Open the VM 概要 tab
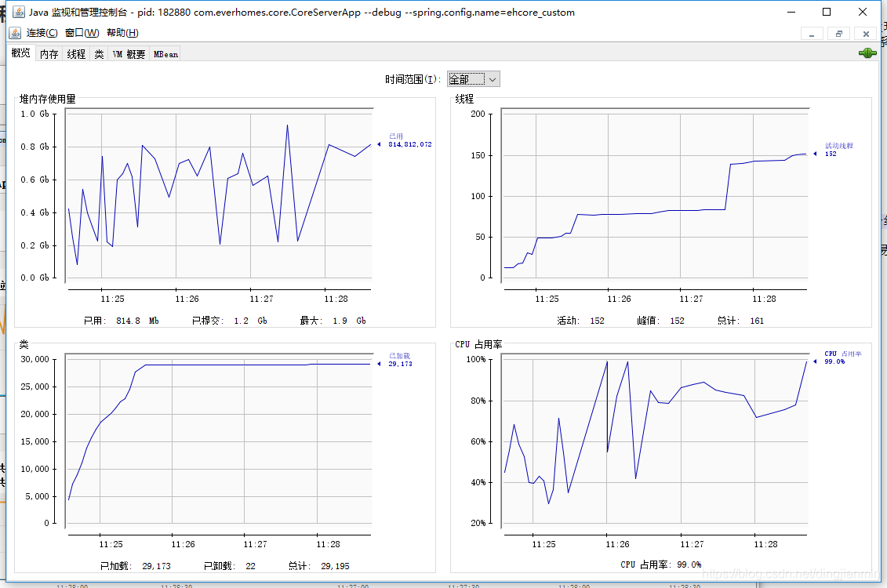 pos(129,54)
